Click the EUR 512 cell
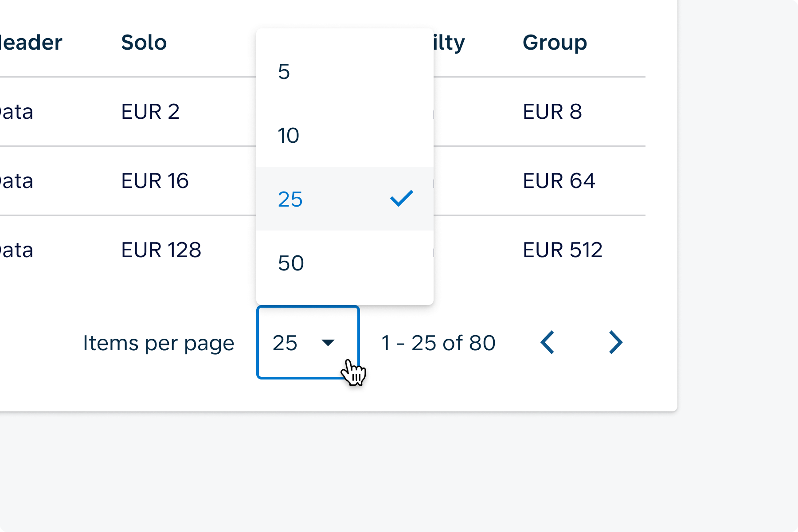Viewport: 798px width, 532px height. (x=562, y=250)
